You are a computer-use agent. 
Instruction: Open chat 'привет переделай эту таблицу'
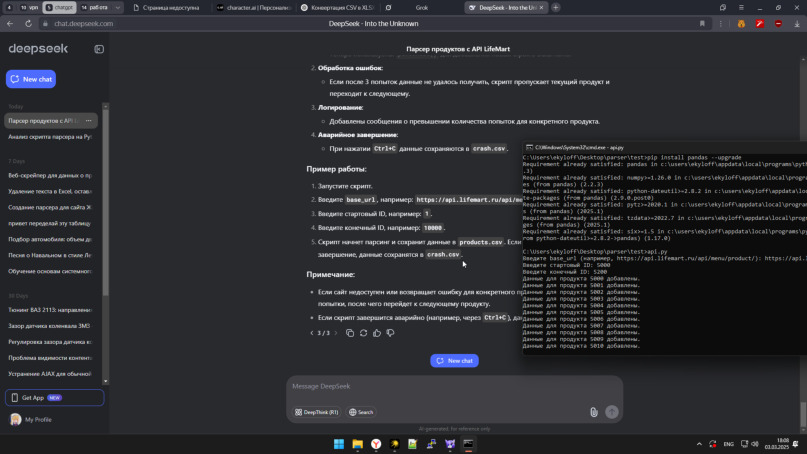pyautogui.click(x=50, y=223)
